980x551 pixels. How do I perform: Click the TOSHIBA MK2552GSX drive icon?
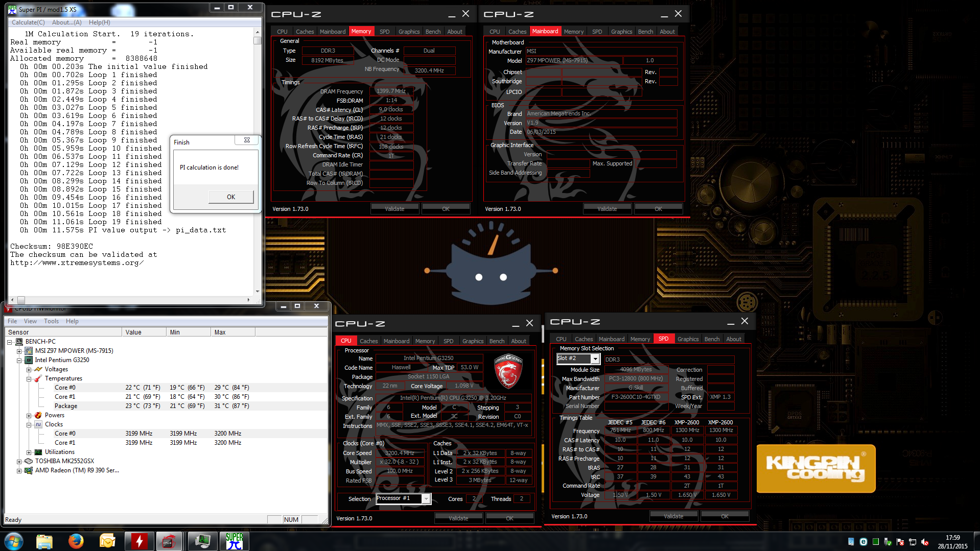click(x=29, y=461)
